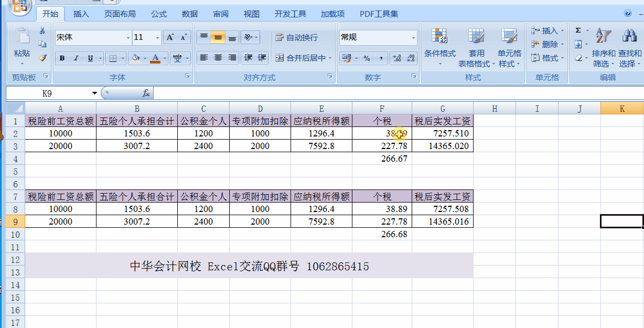The image size is (644, 328).
Task: Toggle middle vertical alignment
Action: click(218, 37)
